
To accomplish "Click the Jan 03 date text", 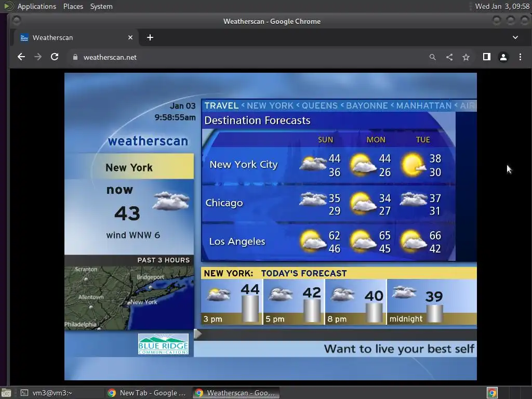I will 182,106.
